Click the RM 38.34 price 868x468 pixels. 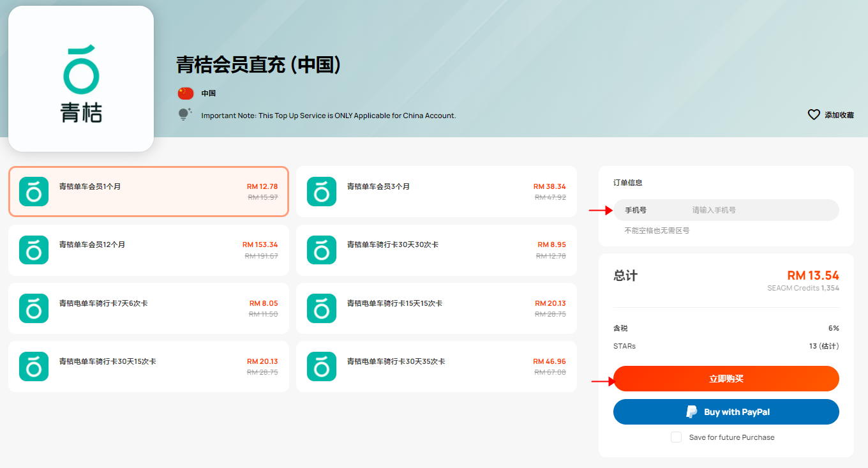tap(550, 186)
